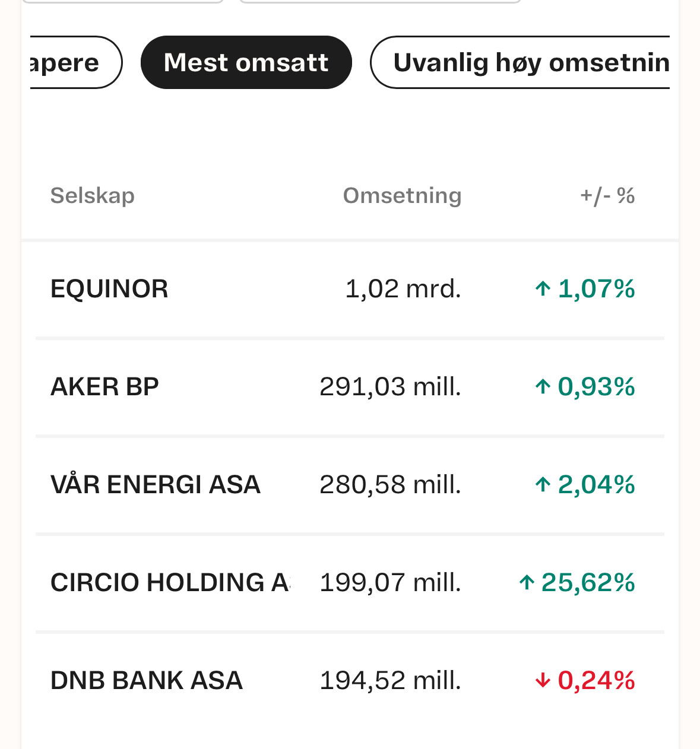Select the Mest omsatt tab
The image size is (700, 749).
[246, 62]
